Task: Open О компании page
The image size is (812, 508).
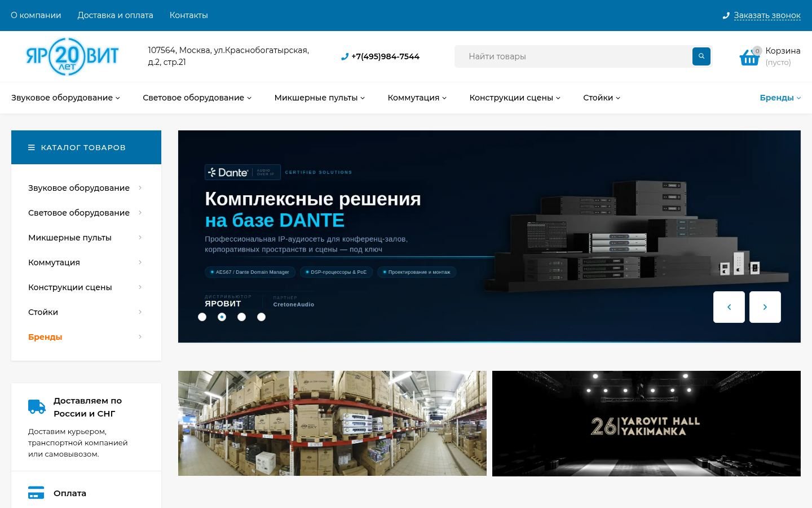Action: 36,15
